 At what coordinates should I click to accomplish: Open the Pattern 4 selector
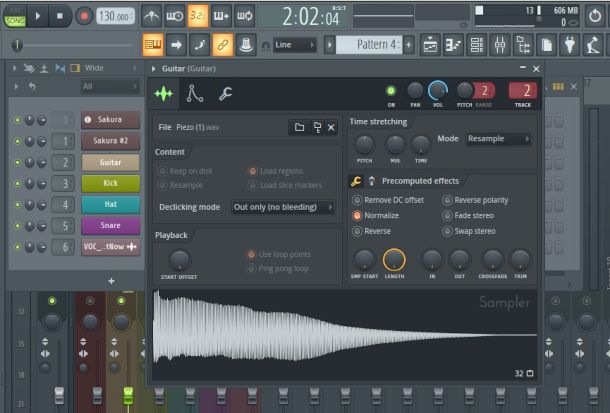(369, 45)
